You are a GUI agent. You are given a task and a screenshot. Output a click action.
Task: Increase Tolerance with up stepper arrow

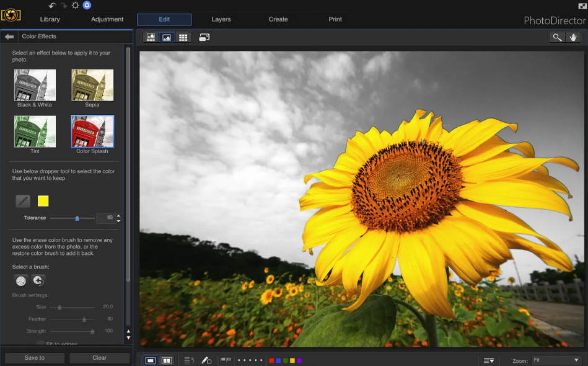[x=118, y=215]
